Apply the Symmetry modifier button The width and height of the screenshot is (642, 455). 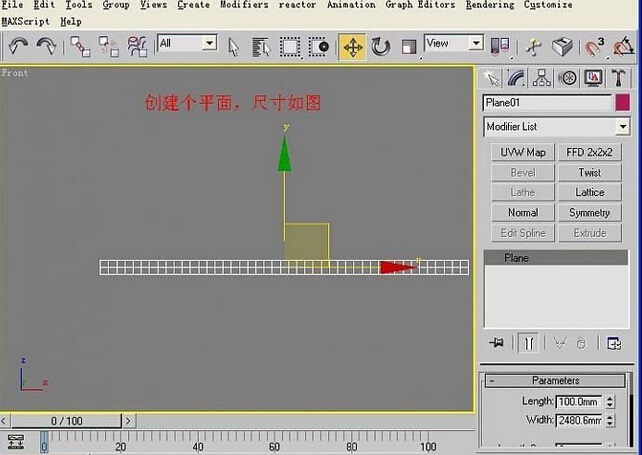(x=590, y=213)
